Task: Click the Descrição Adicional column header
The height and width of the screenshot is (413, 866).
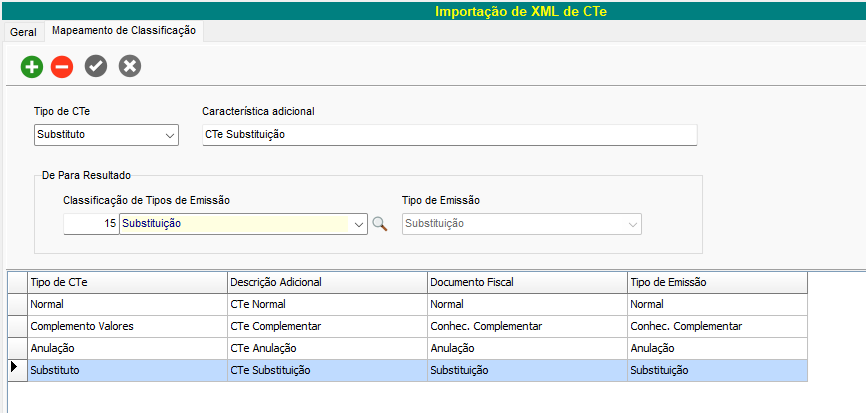Action: coord(327,282)
